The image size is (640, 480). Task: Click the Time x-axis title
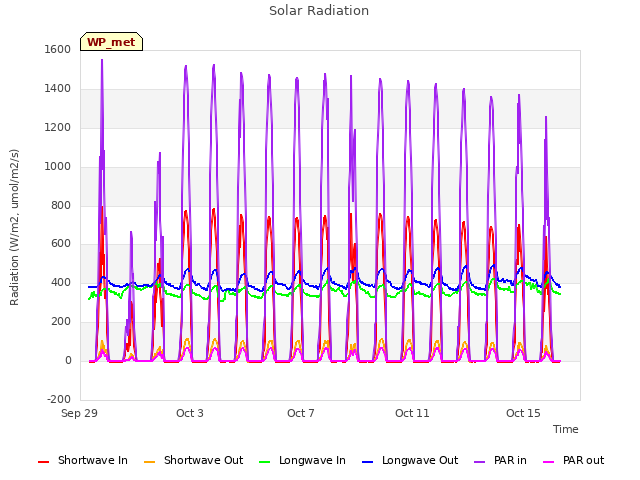pyautogui.click(x=565, y=429)
